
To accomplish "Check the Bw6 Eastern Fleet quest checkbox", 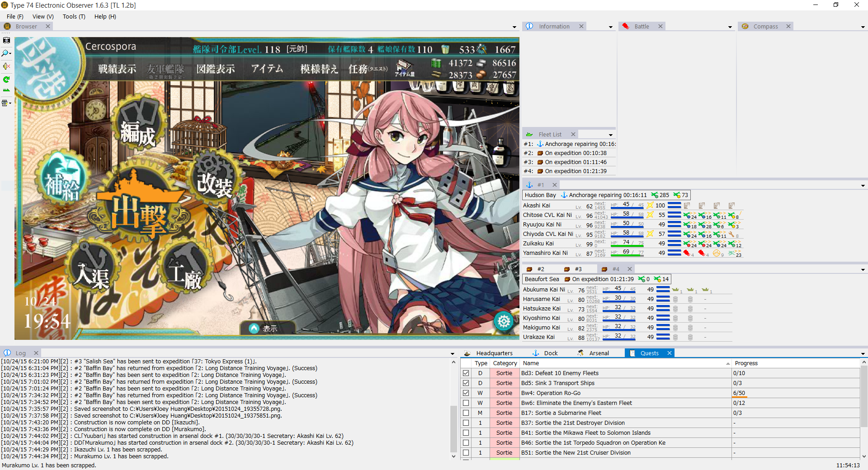I will pyautogui.click(x=466, y=403).
